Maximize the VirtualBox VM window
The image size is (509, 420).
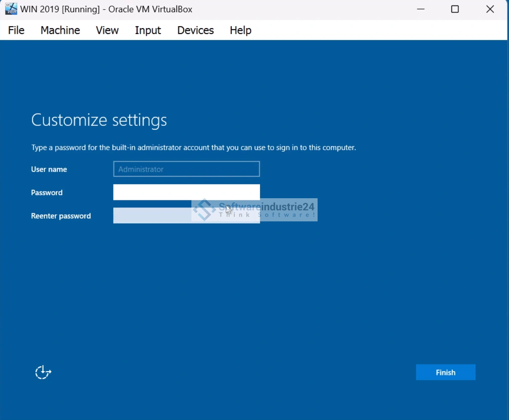coord(455,9)
